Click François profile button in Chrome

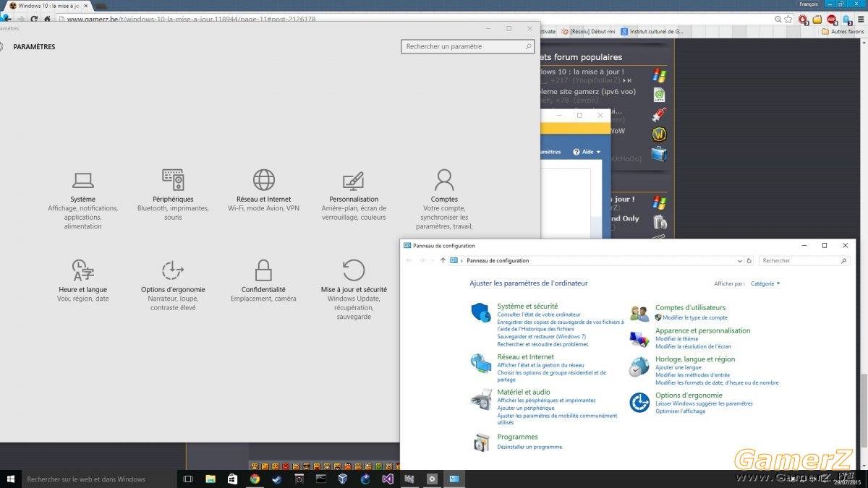(808, 4)
